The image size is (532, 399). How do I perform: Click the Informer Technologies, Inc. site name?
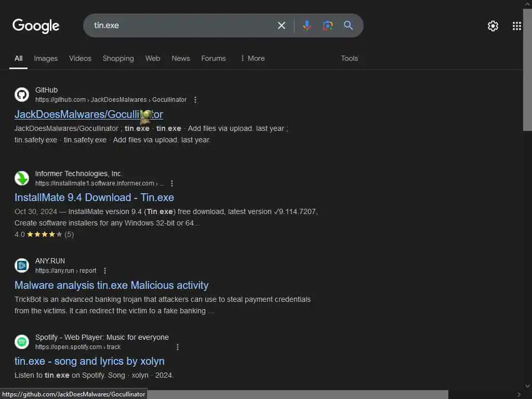coord(79,174)
